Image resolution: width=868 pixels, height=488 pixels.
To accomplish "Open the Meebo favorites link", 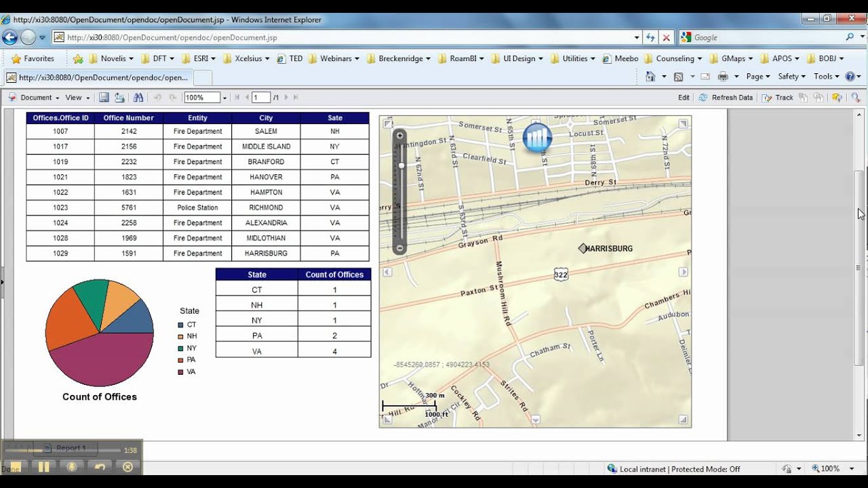I will (x=620, y=58).
